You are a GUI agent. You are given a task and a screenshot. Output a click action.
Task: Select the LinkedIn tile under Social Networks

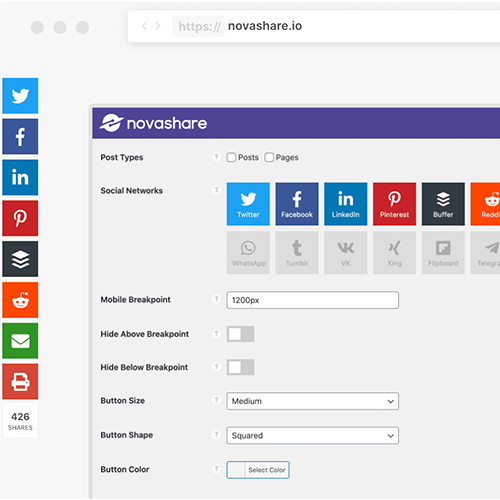click(346, 204)
